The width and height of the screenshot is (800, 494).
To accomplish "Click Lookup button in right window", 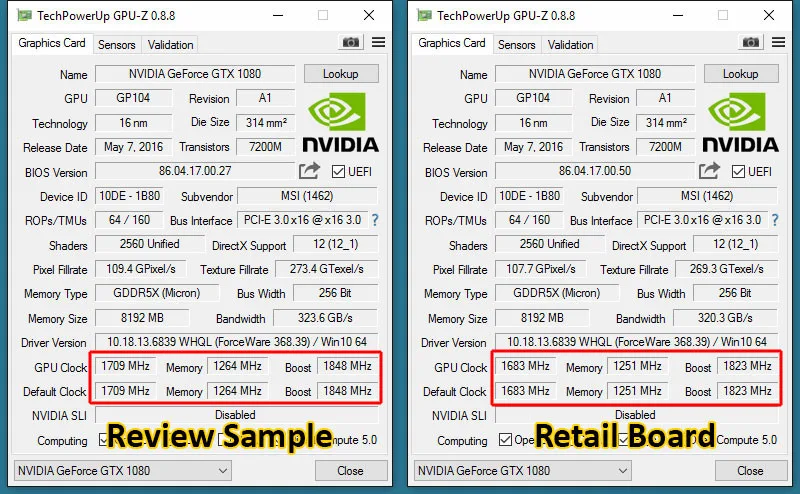I will (741, 74).
